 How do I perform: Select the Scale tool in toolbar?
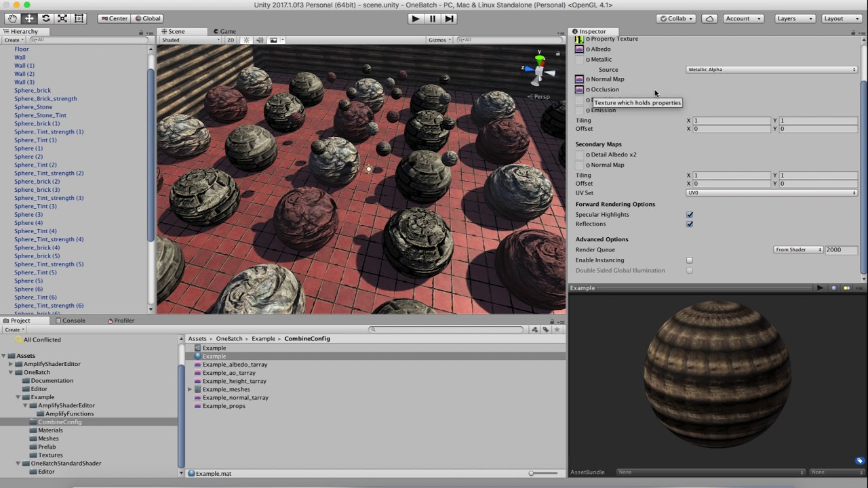62,18
